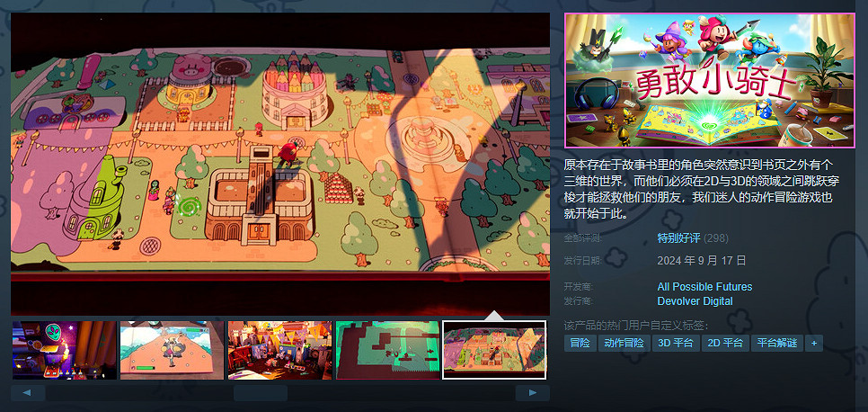The width and height of the screenshot is (868, 412).
Task: Select the first thumbnail with the green alien face
Action: (x=64, y=350)
